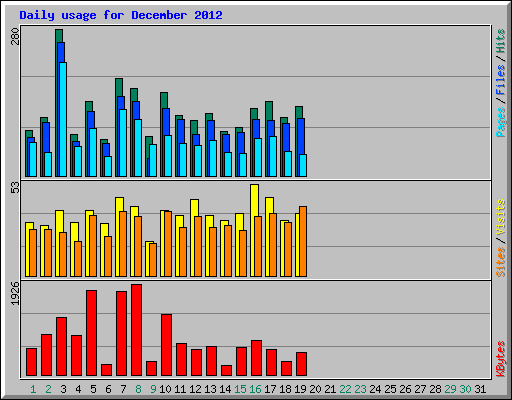Click the red KBytes bar for day 19
Viewport: 512px width, 400px height.
[301, 364]
